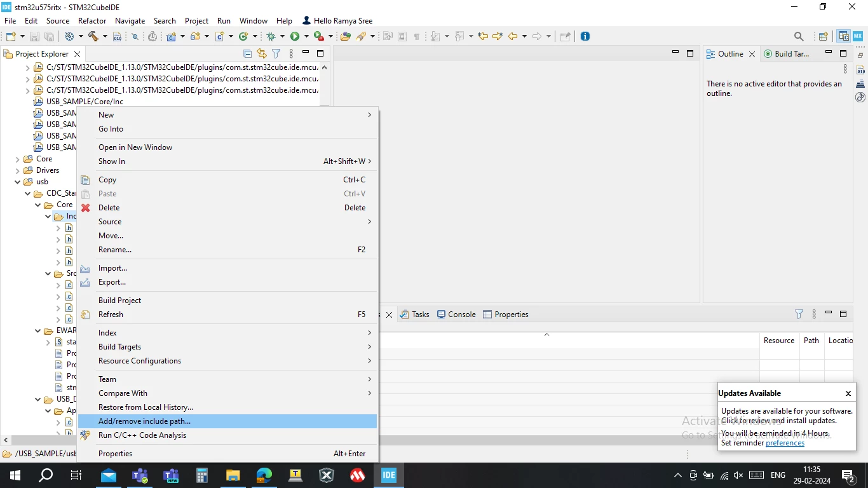Click Project Explorer view menu dots
868x488 pixels.
click(291, 54)
